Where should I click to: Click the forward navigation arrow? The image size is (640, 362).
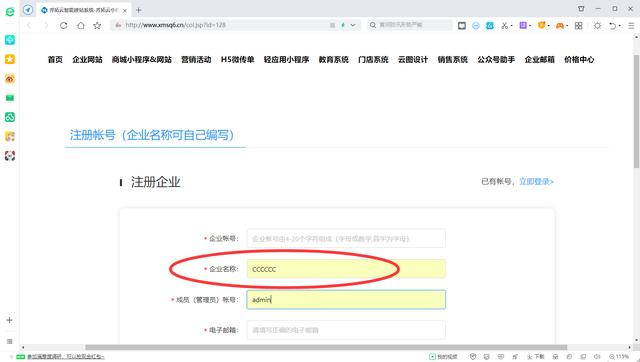point(46,25)
